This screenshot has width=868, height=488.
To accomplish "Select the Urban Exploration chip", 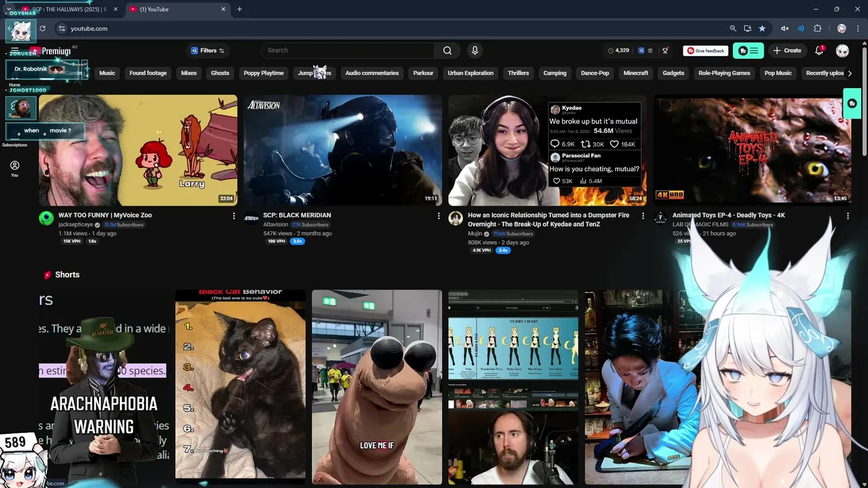I will (x=470, y=73).
